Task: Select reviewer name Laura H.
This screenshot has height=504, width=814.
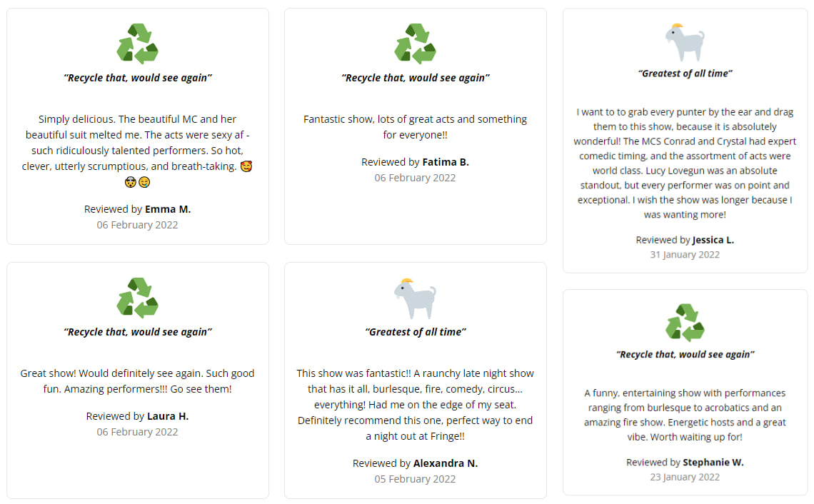Action: (168, 416)
